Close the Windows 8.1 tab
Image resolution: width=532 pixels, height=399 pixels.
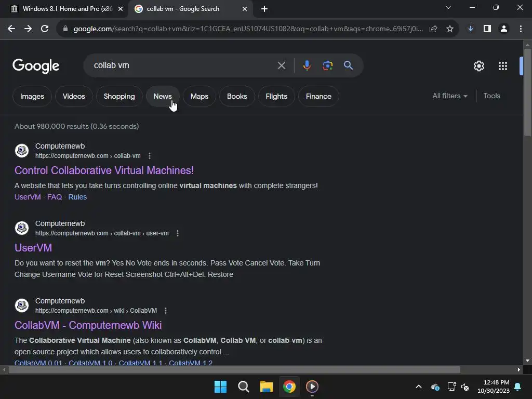pos(121,9)
